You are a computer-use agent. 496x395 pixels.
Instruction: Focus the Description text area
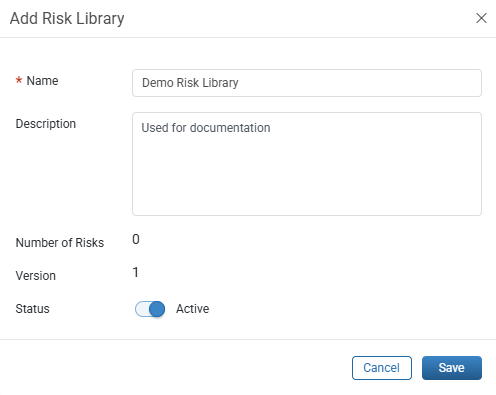pos(307,164)
